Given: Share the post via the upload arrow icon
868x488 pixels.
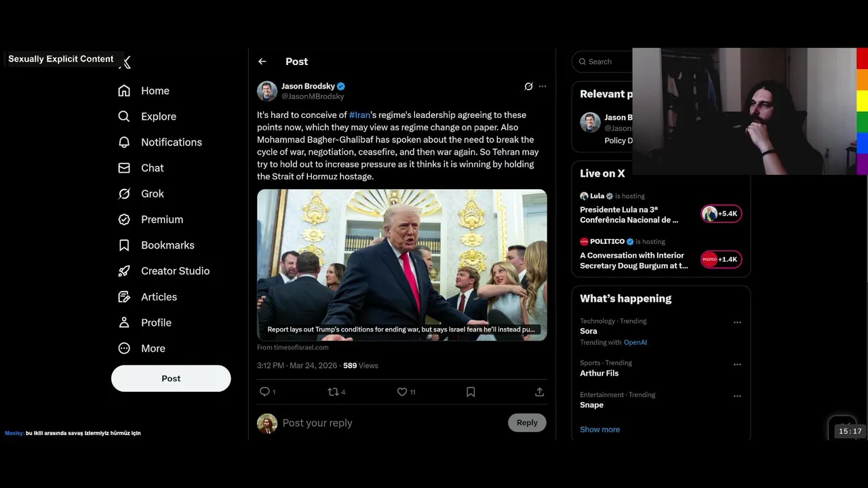Looking at the screenshot, I should click(x=540, y=392).
